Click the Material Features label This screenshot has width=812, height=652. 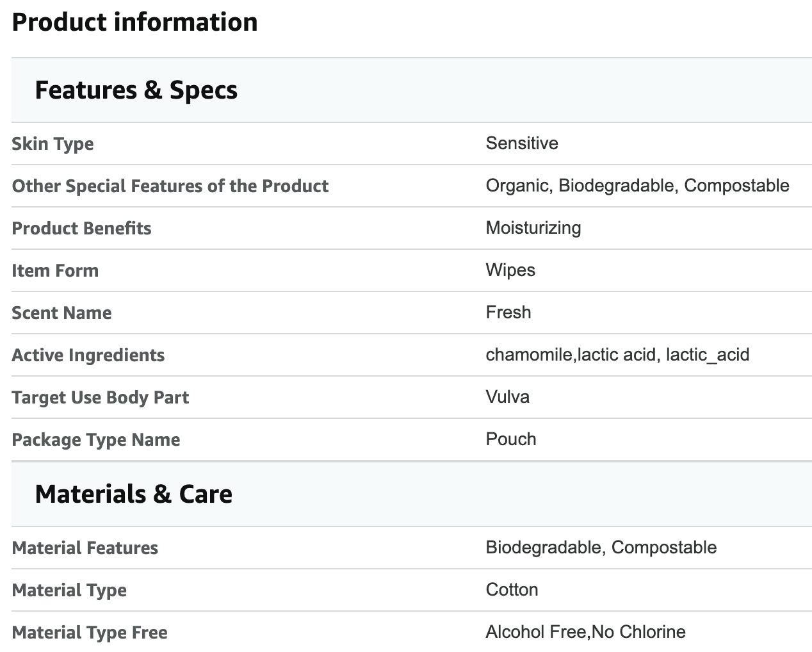(x=85, y=548)
